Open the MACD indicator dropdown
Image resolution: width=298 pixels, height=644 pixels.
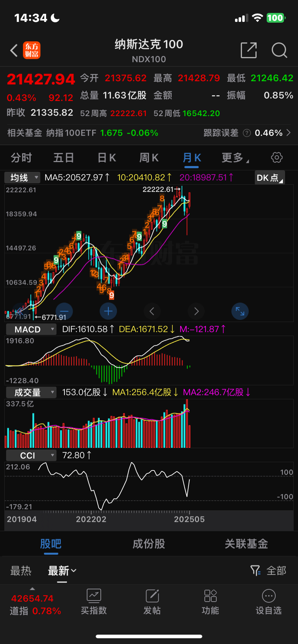31,329
